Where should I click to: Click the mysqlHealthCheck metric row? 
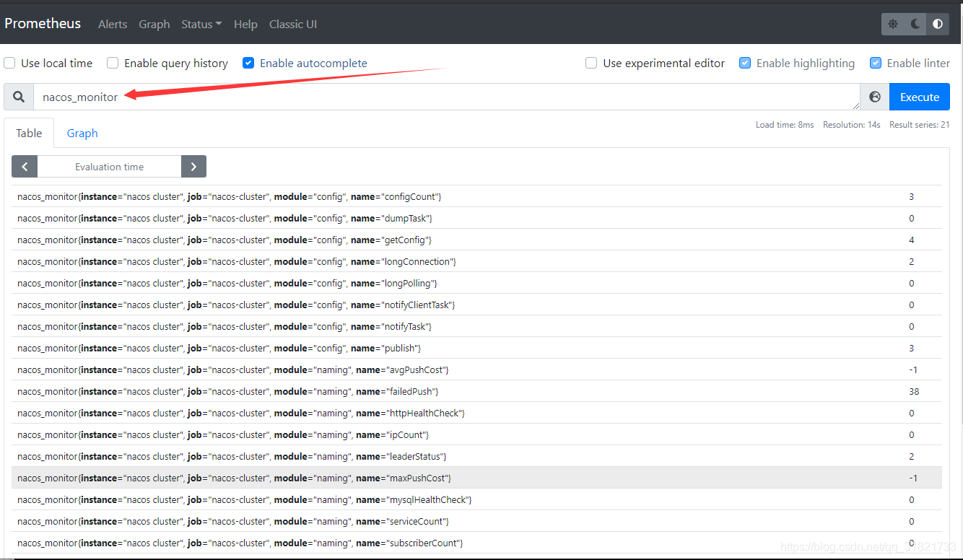coord(476,499)
